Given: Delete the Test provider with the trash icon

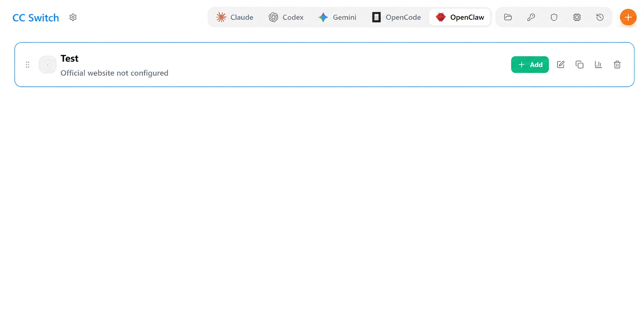Looking at the screenshot, I should pos(617,65).
